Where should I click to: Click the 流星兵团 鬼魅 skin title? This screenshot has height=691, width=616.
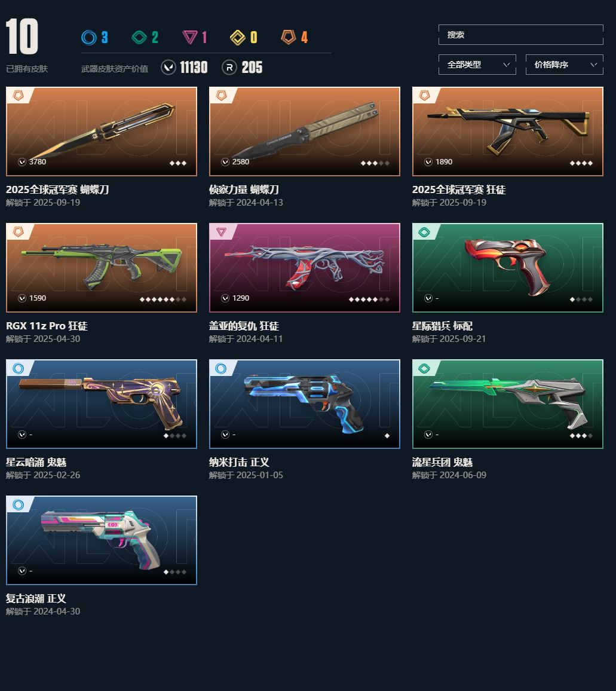click(x=442, y=462)
